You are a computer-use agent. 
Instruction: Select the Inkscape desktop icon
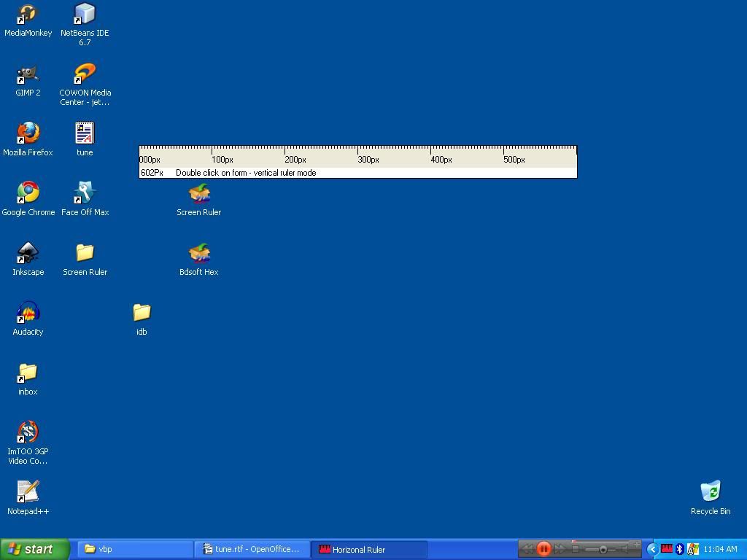click(x=28, y=253)
